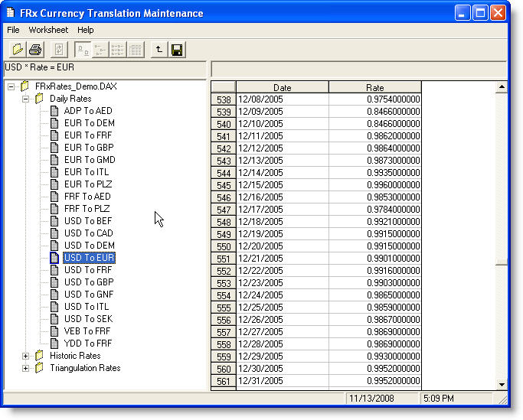Select the USD To BEF rate
The image size is (523, 420).
pos(88,220)
